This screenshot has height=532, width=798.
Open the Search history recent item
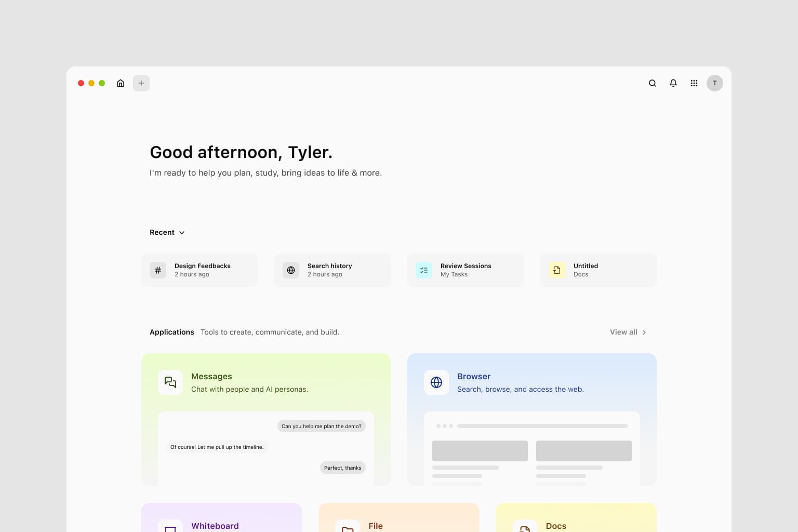coord(332,270)
